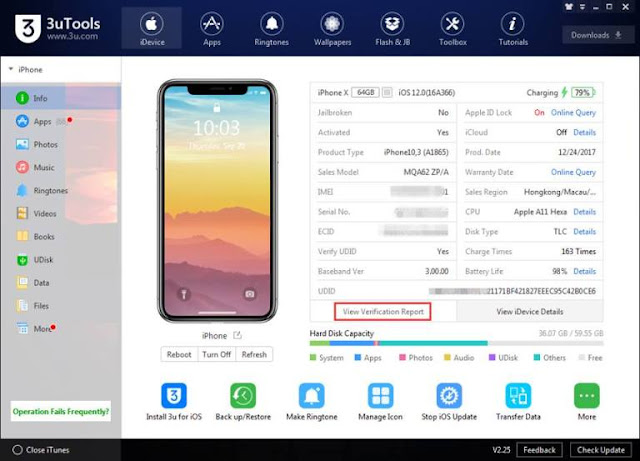Open Data in the sidebar
The height and width of the screenshot is (461, 640).
pos(61,283)
